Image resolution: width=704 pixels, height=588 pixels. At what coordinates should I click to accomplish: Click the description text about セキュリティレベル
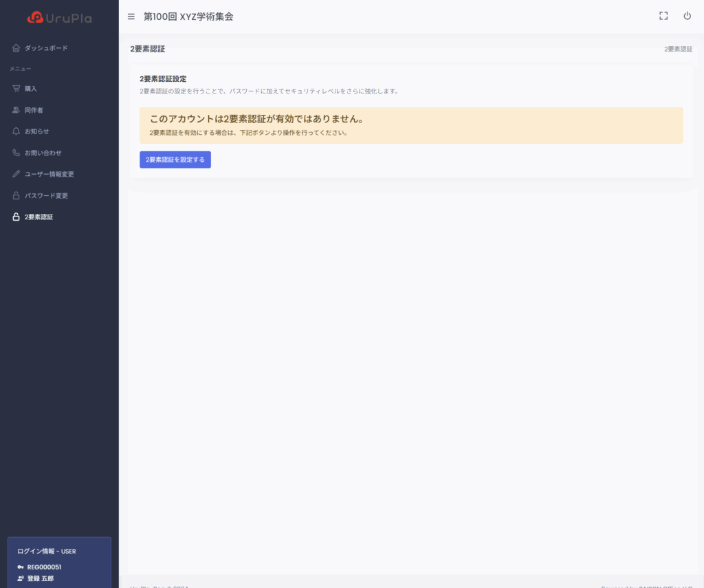click(269, 91)
